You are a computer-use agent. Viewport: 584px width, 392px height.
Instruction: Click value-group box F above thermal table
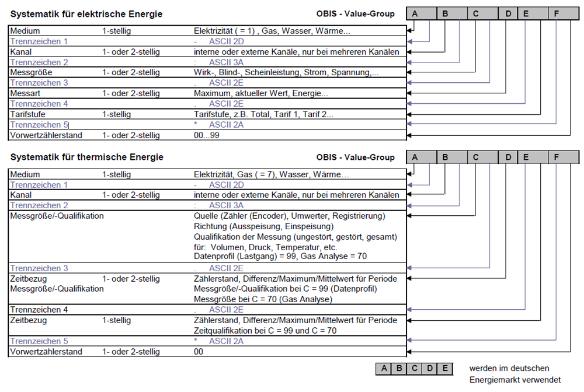tap(564, 157)
